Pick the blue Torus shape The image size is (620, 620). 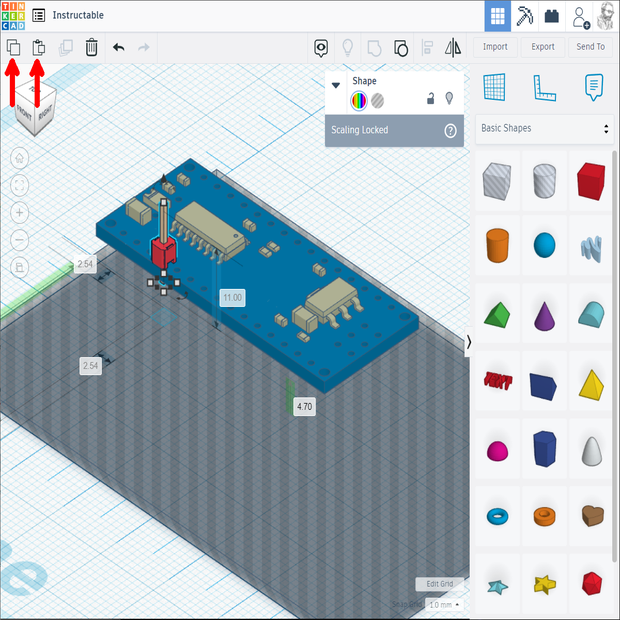(x=497, y=516)
